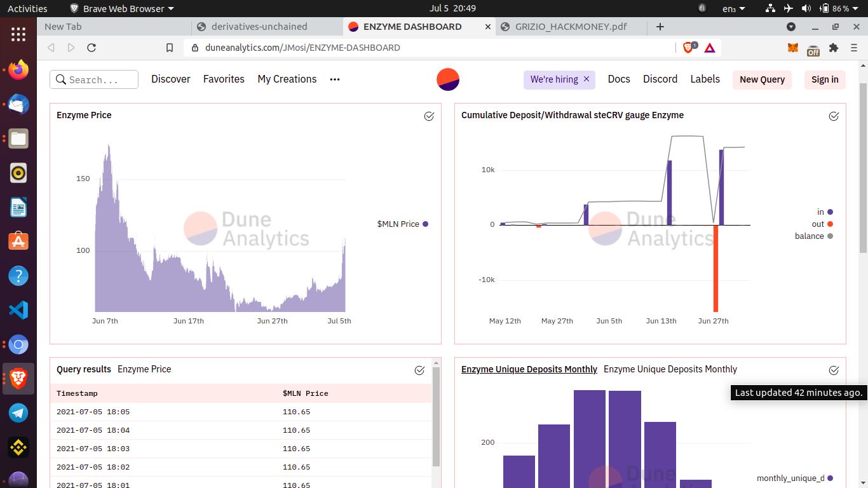Image resolution: width=868 pixels, height=488 pixels.
Task: Open the Brave Rewards triangle icon
Action: [710, 48]
